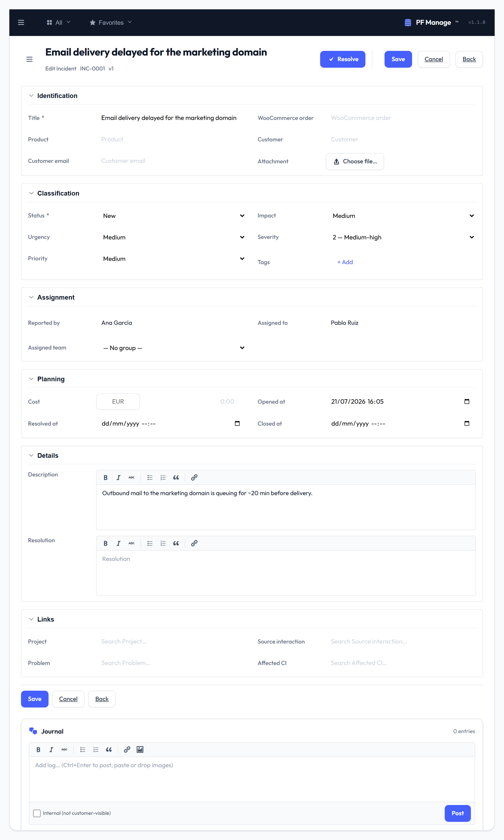504x840 pixels.
Task: Apply strikethrough in Description editor
Action: (131, 477)
